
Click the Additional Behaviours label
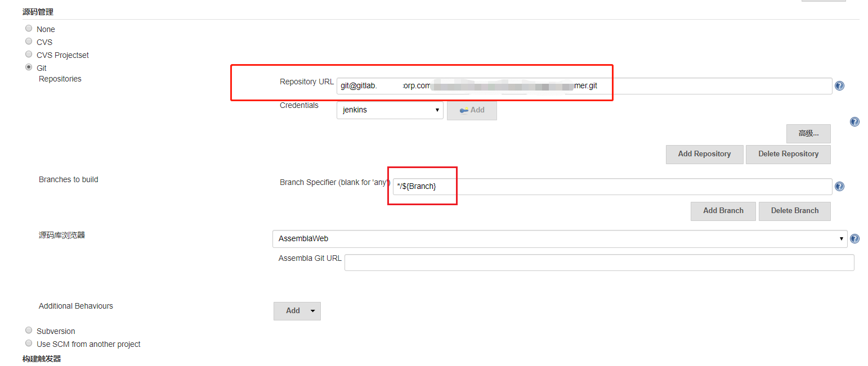pyautogui.click(x=76, y=306)
